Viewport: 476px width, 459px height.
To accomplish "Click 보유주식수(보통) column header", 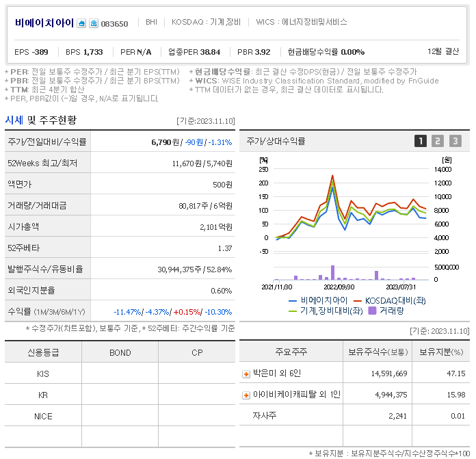I will [x=378, y=352].
